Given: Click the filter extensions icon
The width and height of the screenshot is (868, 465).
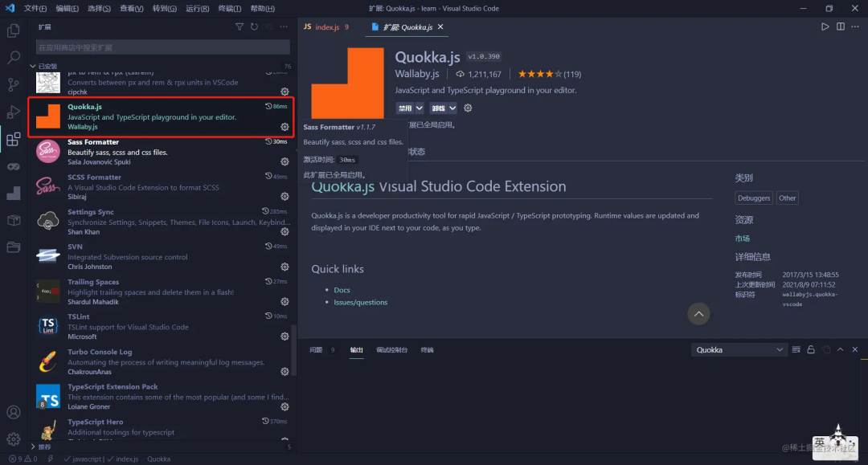Looking at the screenshot, I should [240, 27].
